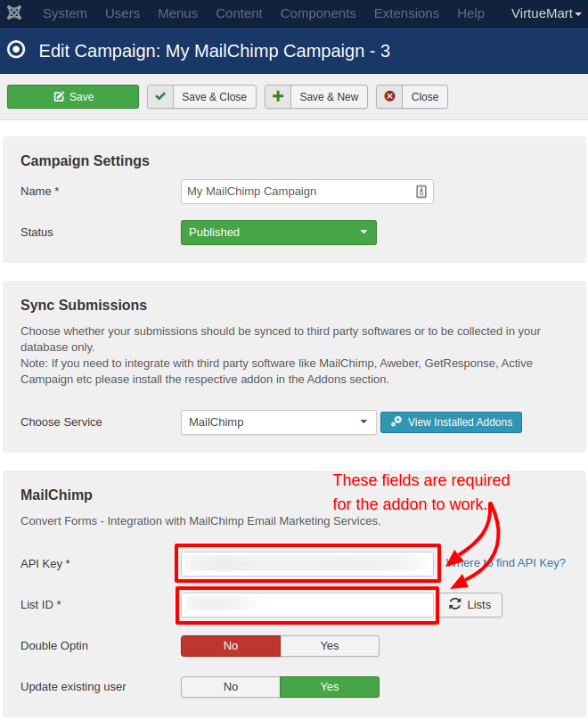
Task: Click Close button text
Action: 425,97
